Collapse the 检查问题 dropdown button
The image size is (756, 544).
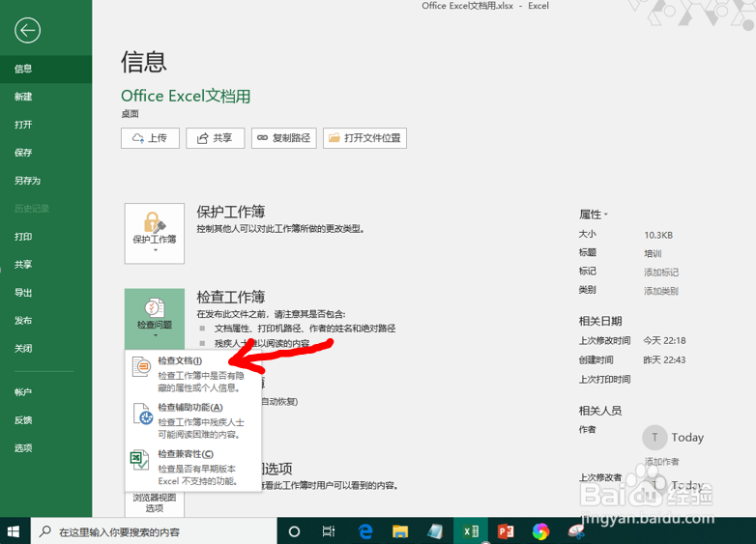pyautogui.click(x=155, y=319)
